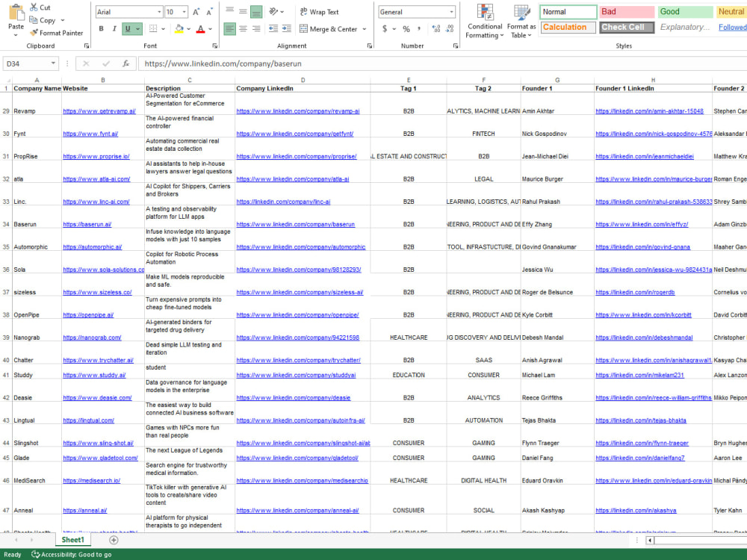Screen dimensions: 747x560
Task: Open Revamp LinkedIn company link
Action: coord(298,111)
